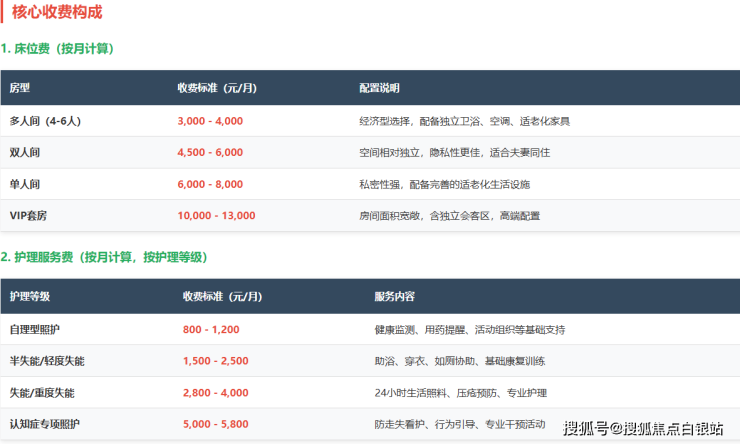Click the 3,000 - 4,000 price

(x=210, y=121)
